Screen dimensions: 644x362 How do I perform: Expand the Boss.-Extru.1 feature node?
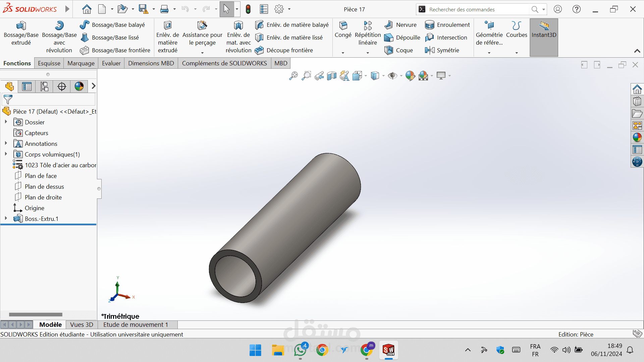pos(6,218)
